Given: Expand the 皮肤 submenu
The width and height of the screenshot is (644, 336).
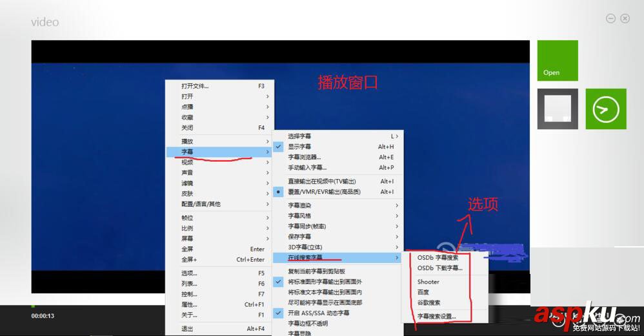Looking at the screenshot, I should (x=220, y=193).
